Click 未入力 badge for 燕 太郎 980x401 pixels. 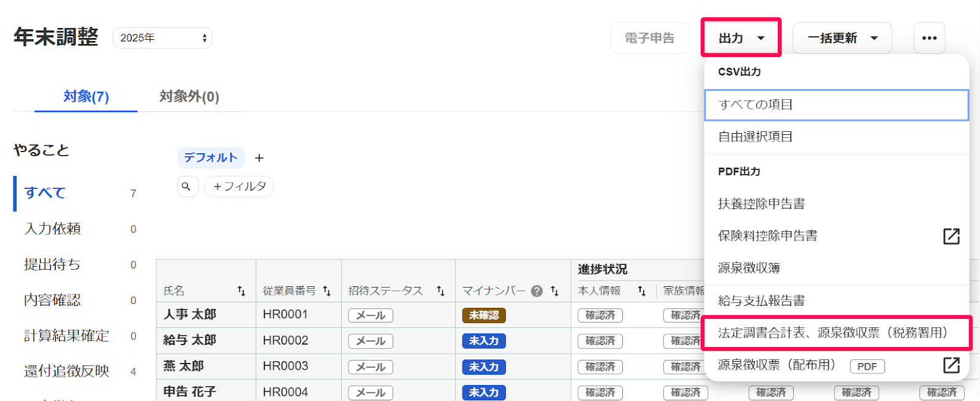tap(484, 367)
